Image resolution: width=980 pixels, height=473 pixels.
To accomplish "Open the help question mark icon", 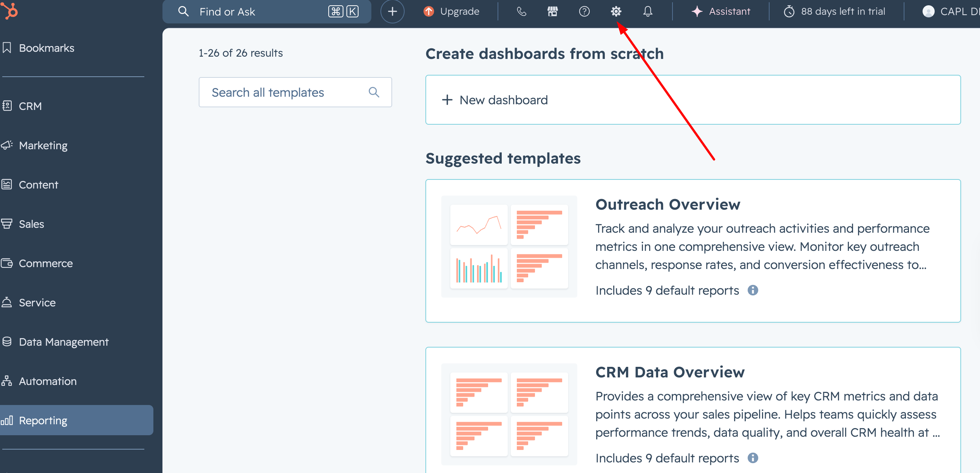I will click(x=584, y=11).
